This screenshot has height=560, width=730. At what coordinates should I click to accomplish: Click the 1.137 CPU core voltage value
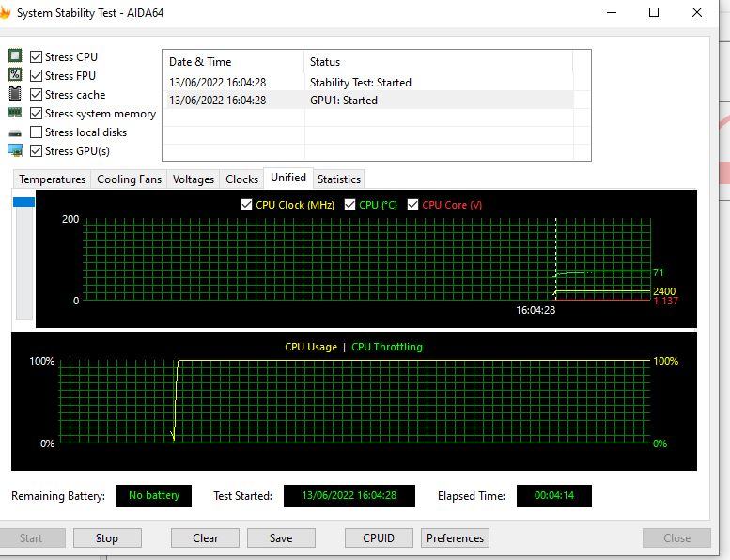(665, 302)
